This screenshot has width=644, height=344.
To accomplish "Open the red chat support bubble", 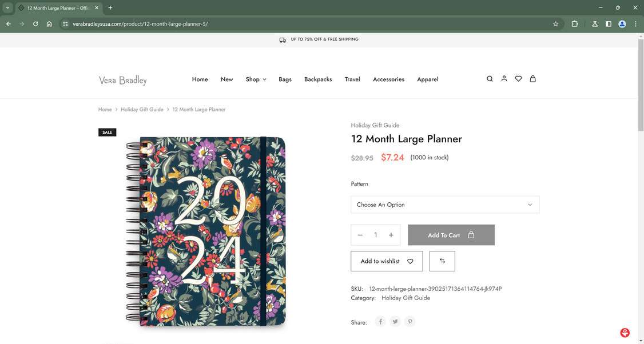I will (x=625, y=332).
